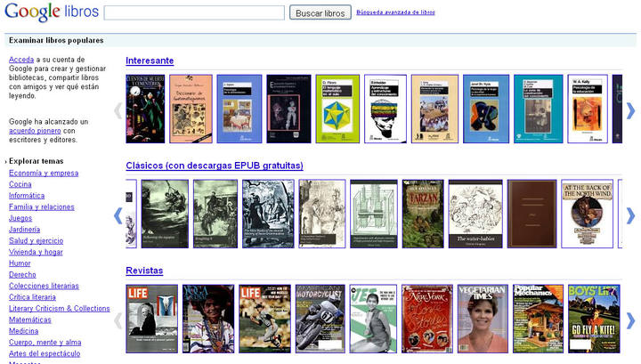
Task: Open Artes del espectáculo topic
Action: (45, 354)
